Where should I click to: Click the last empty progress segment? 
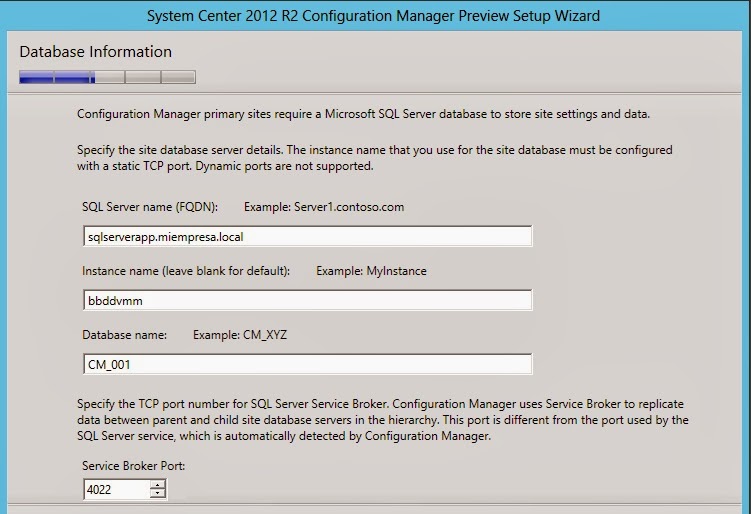coord(179,76)
